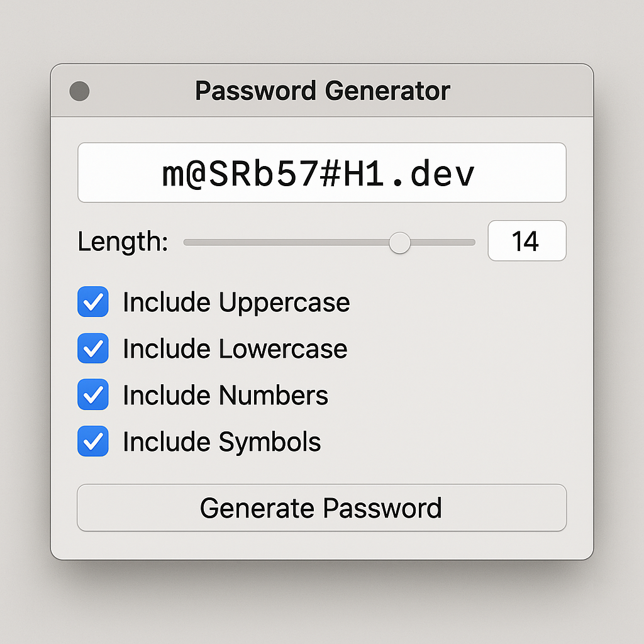Turn off Include Symbols

coord(93,441)
